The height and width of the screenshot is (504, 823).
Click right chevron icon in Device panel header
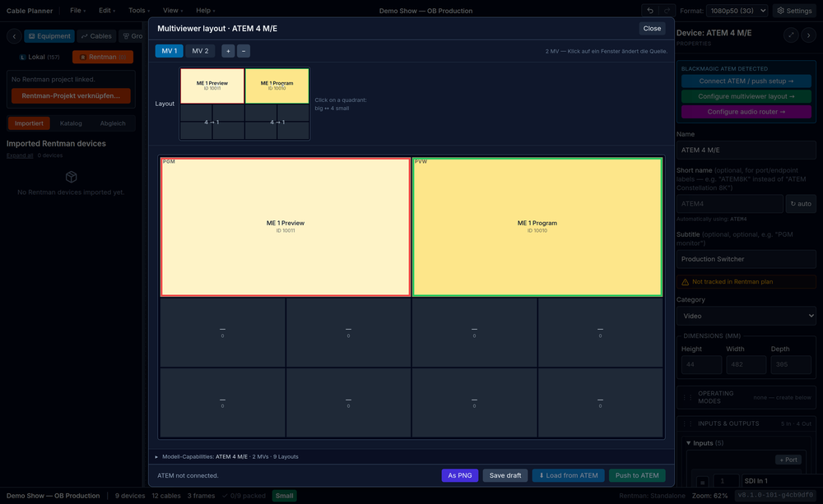(808, 35)
